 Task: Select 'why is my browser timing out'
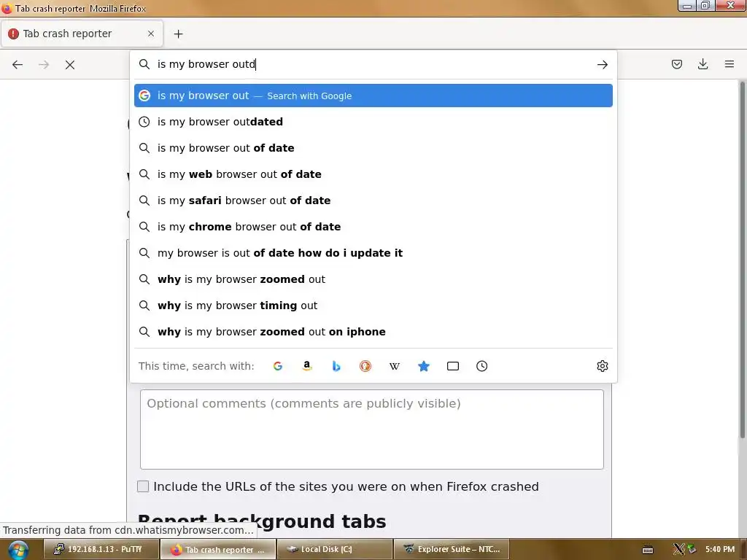point(373,306)
